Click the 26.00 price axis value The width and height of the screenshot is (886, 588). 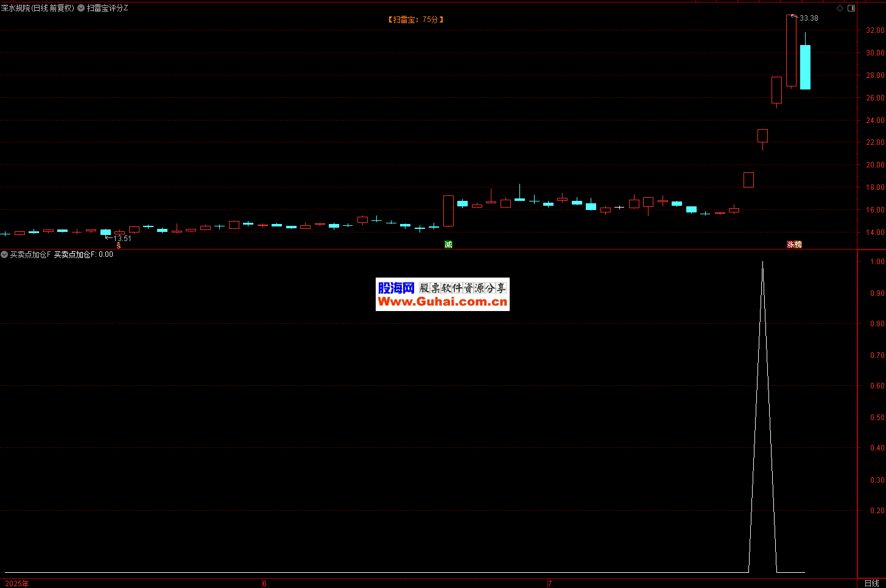875,98
